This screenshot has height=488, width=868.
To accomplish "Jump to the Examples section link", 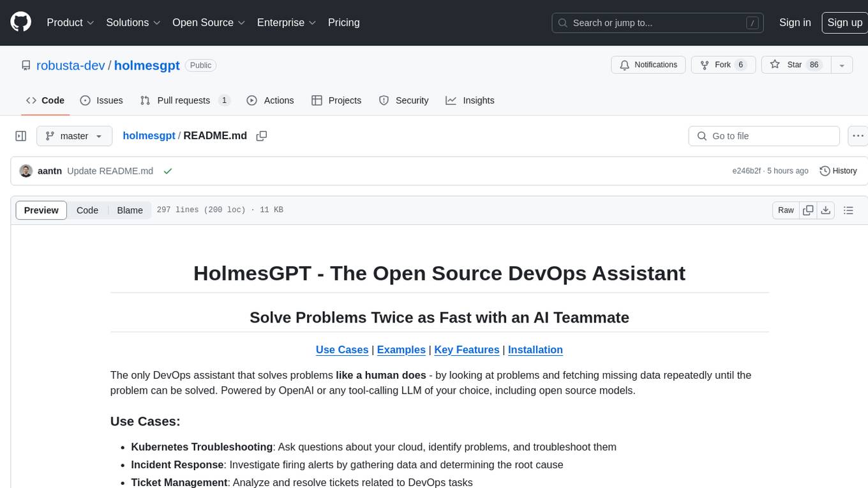I will tap(401, 350).
